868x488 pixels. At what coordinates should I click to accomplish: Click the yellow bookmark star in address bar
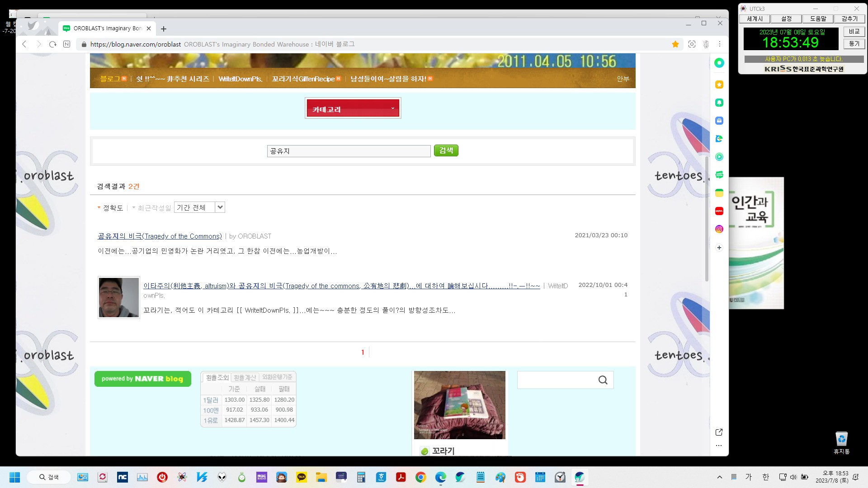pos(675,44)
